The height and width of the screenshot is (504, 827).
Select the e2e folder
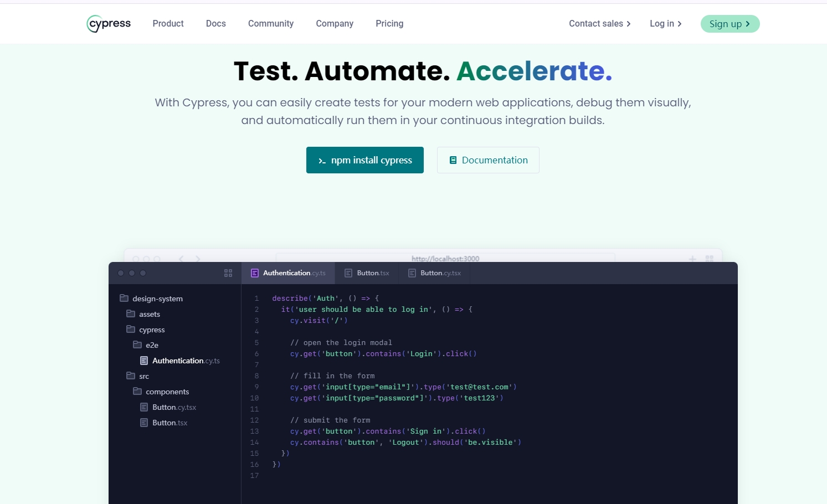pos(146,345)
